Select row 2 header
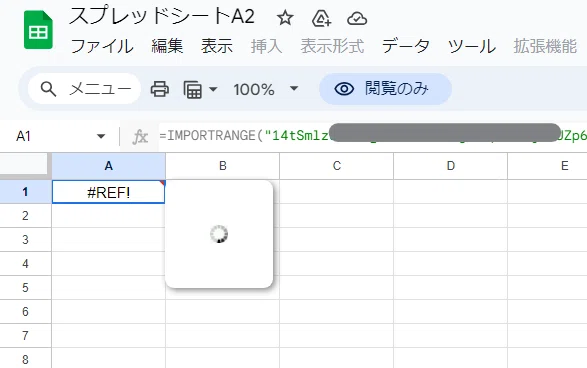 point(25,216)
